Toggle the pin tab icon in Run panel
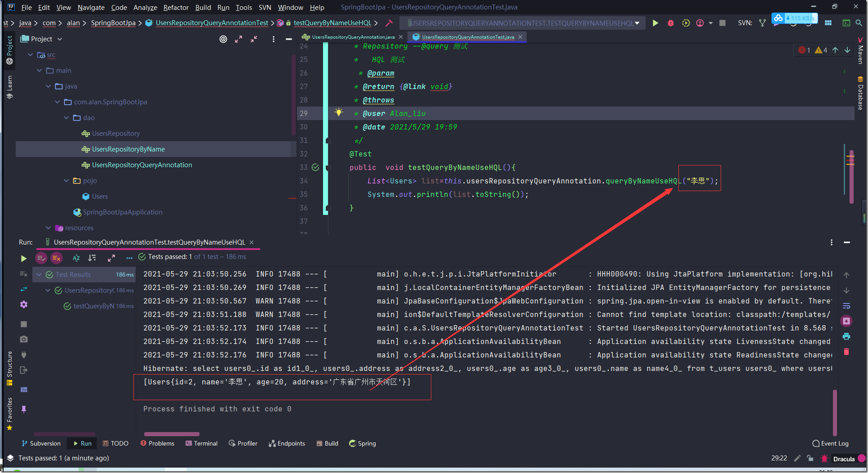 point(24,409)
